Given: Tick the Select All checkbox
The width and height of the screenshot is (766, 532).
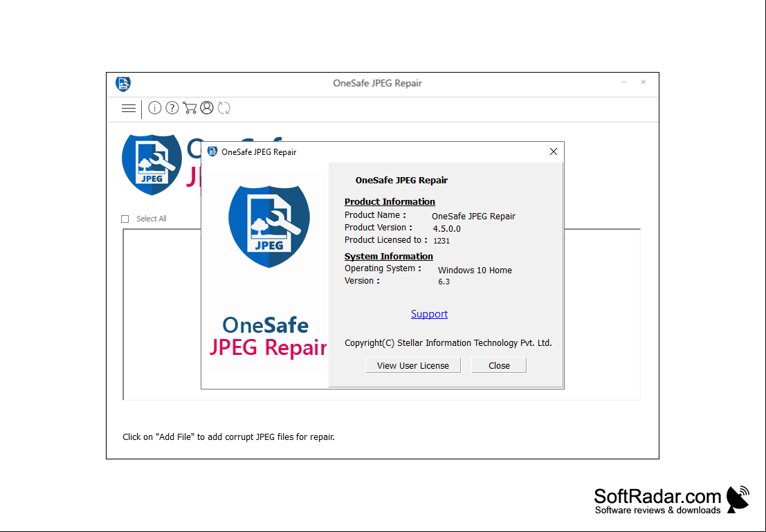Looking at the screenshot, I should (125, 219).
